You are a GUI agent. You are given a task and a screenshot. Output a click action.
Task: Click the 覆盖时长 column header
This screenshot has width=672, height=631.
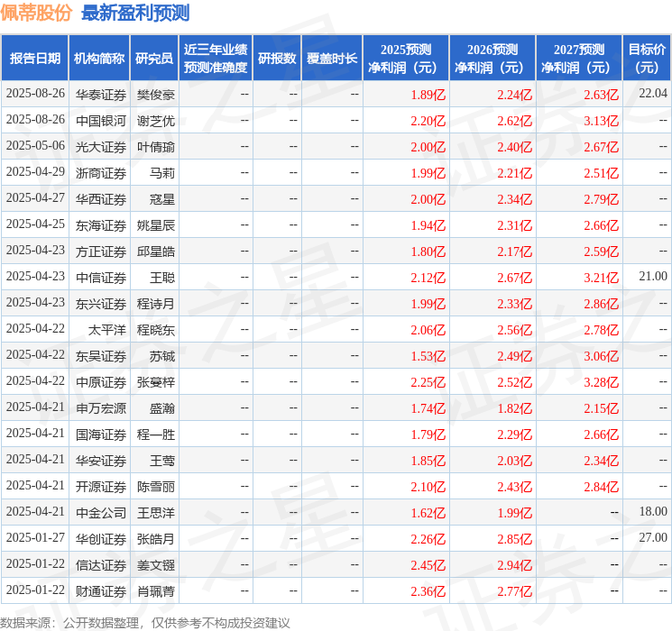pos(332,59)
